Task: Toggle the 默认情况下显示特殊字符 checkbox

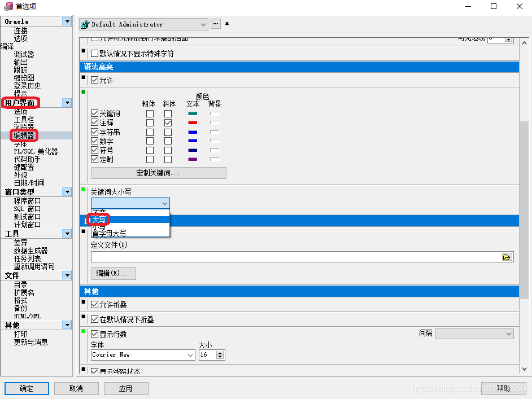Action: pos(95,54)
